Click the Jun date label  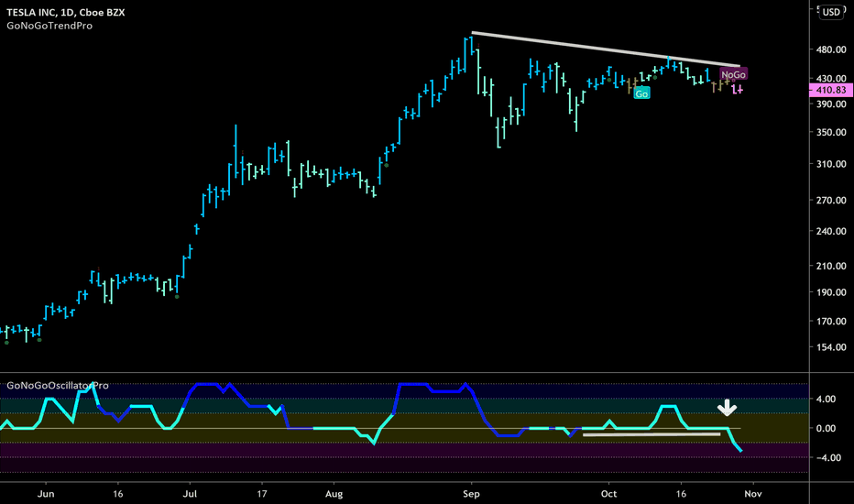pyautogui.click(x=46, y=494)
